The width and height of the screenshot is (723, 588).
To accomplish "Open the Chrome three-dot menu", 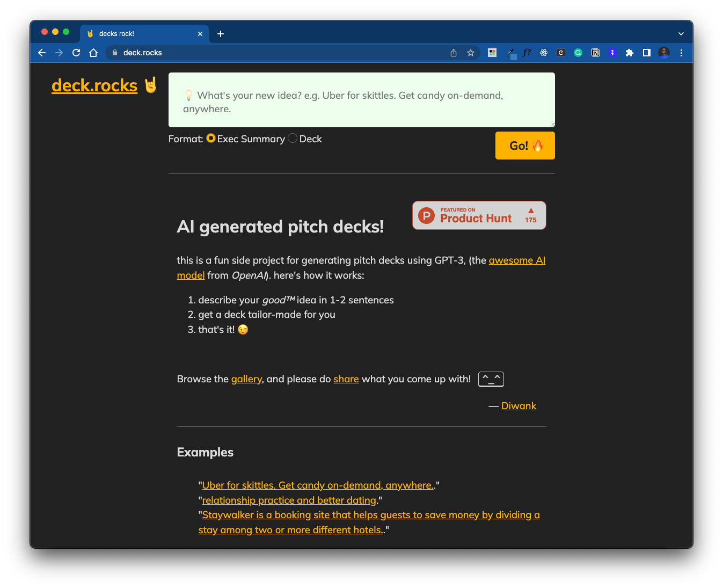I will click(681, 53).
